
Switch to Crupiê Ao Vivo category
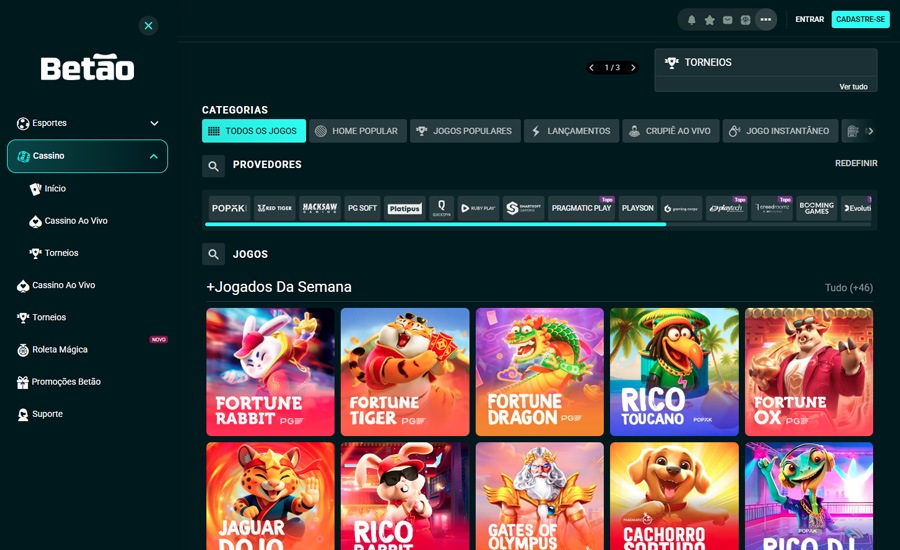(x=669, y=131)
